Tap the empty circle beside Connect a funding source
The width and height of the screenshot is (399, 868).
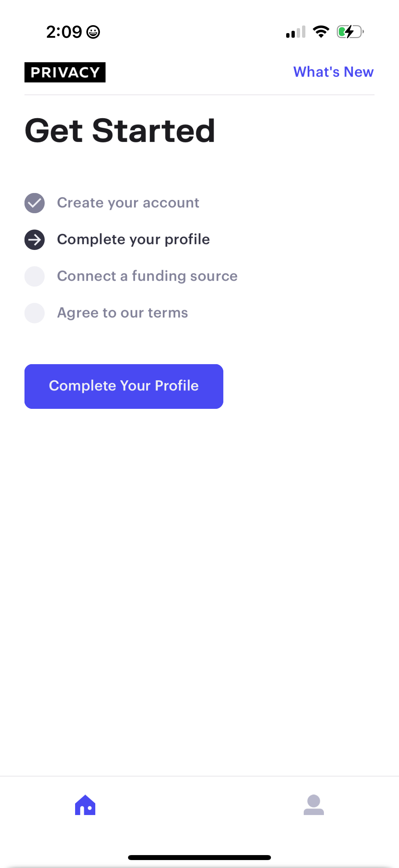(34, 276)
